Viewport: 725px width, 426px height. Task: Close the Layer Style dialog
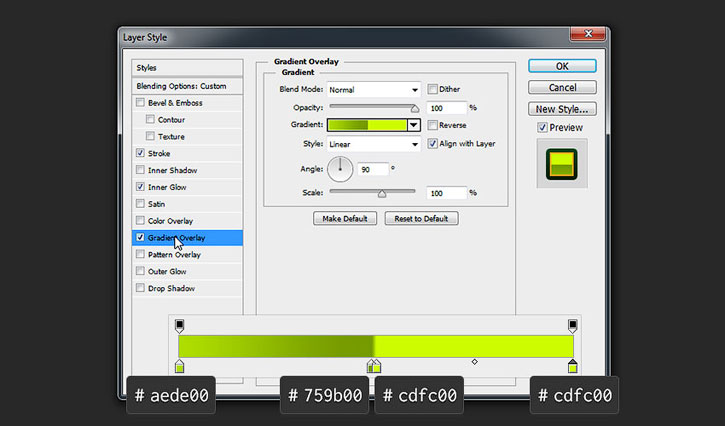pos(588,34)
